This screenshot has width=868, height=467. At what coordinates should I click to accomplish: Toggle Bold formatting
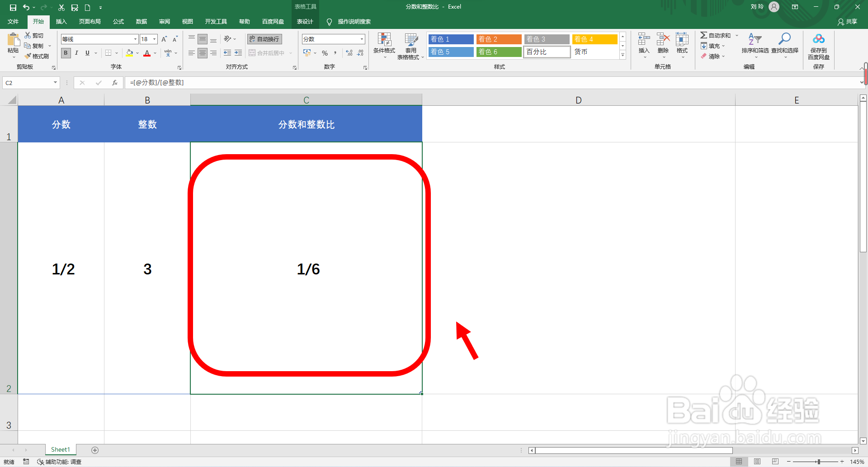pyautogui.click(x=66, y=53)
